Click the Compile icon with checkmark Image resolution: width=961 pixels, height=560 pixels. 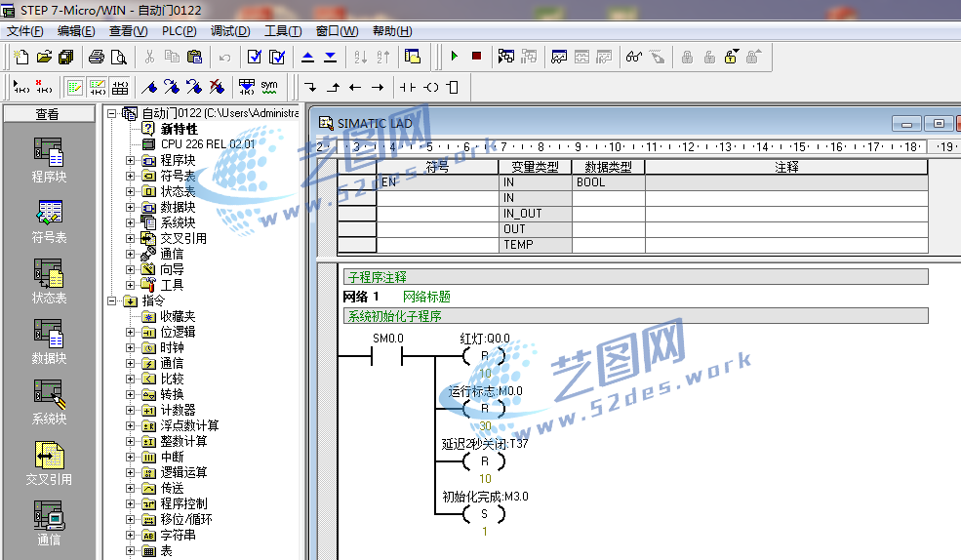point(254,57)
